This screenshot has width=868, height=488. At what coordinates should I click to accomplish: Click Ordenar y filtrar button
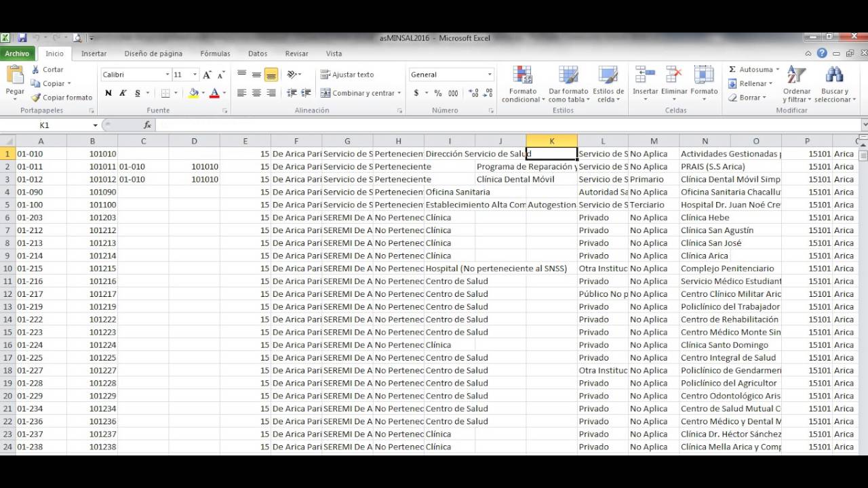[x=797, y=84]
